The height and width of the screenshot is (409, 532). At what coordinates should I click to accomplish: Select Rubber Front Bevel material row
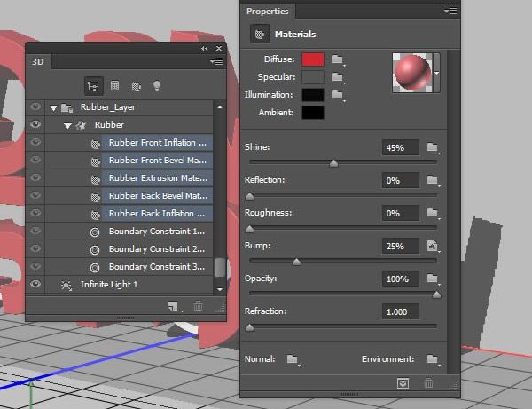click(129, 161)
